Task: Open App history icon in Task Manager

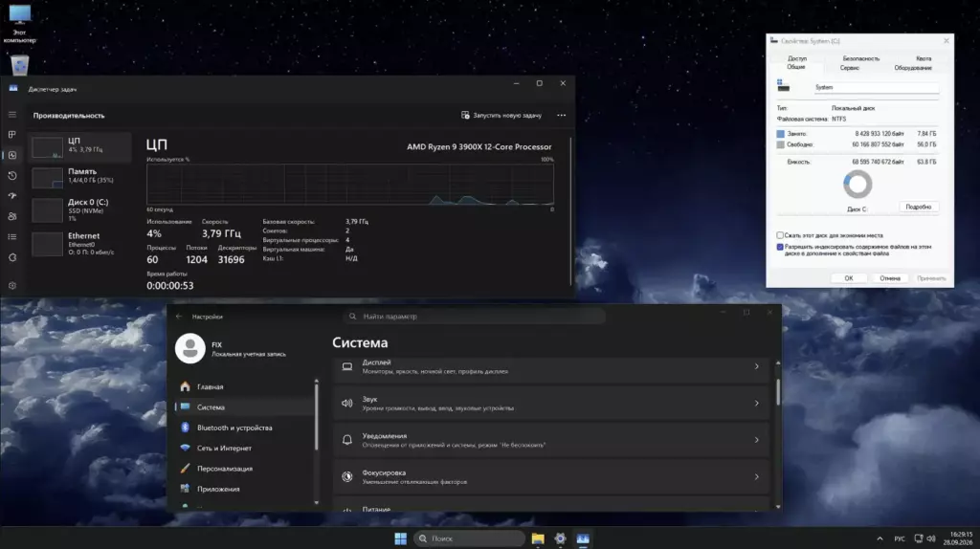Action: (x=11, y=175)
